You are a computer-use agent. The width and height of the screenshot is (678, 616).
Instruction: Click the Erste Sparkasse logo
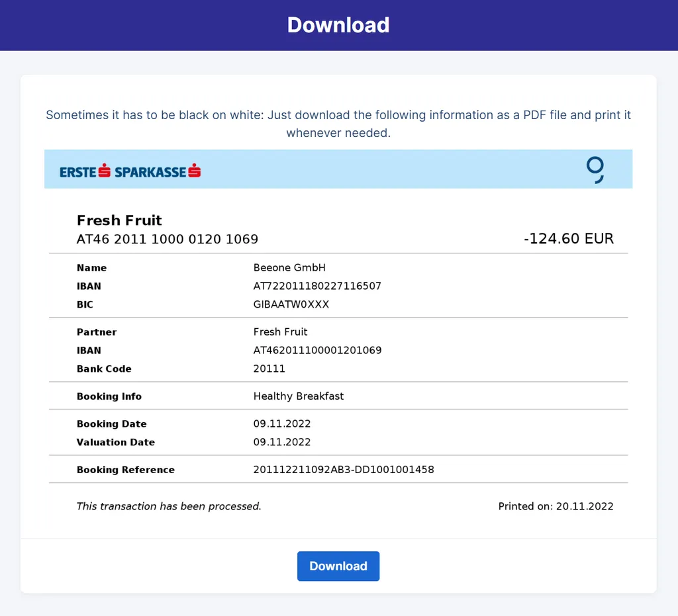[x=130, y=171]
